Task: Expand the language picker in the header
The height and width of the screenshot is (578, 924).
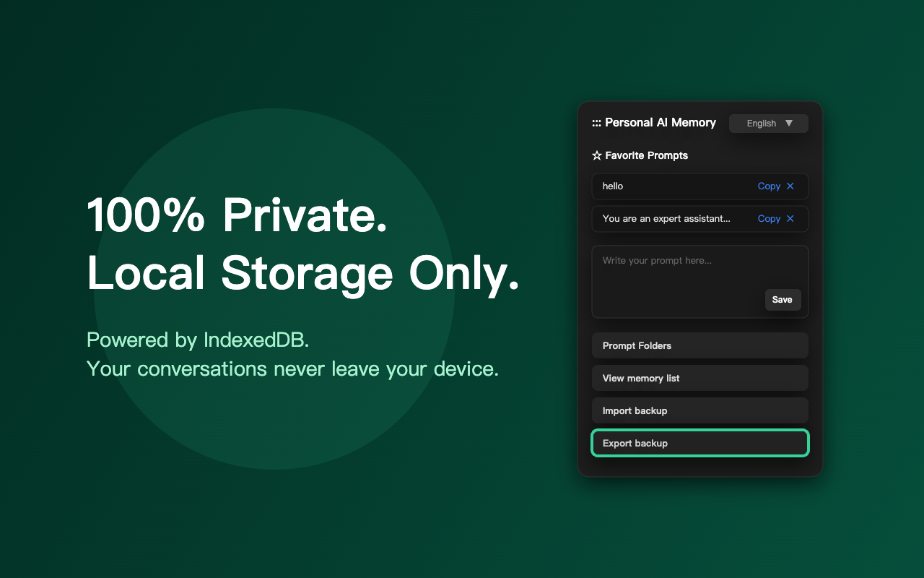Action: (x=768, y=123)
